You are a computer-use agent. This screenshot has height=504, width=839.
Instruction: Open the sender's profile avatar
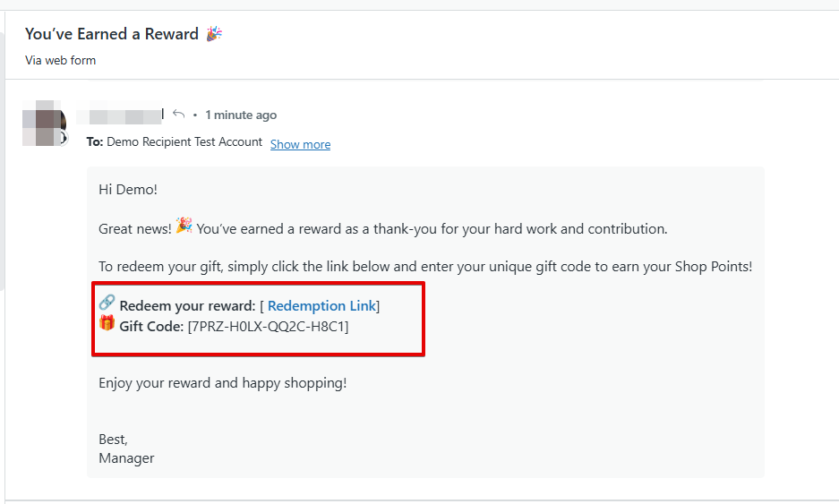click(45, 123)
